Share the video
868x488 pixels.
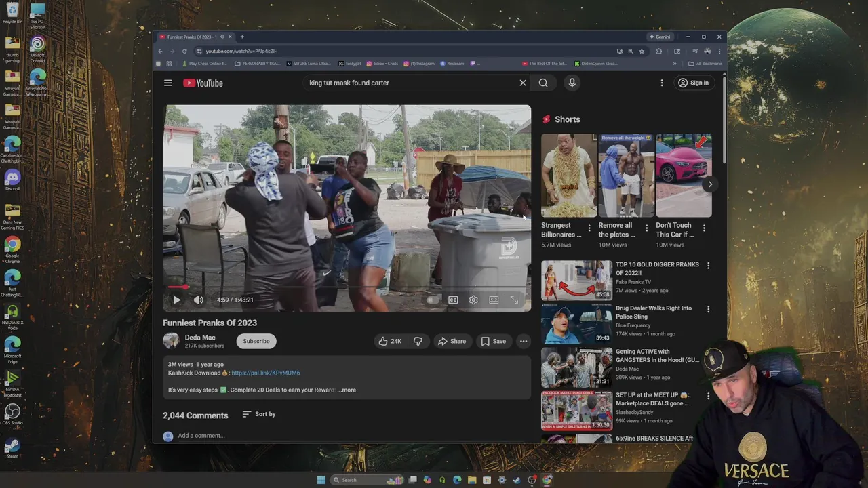tap(452, 341)
